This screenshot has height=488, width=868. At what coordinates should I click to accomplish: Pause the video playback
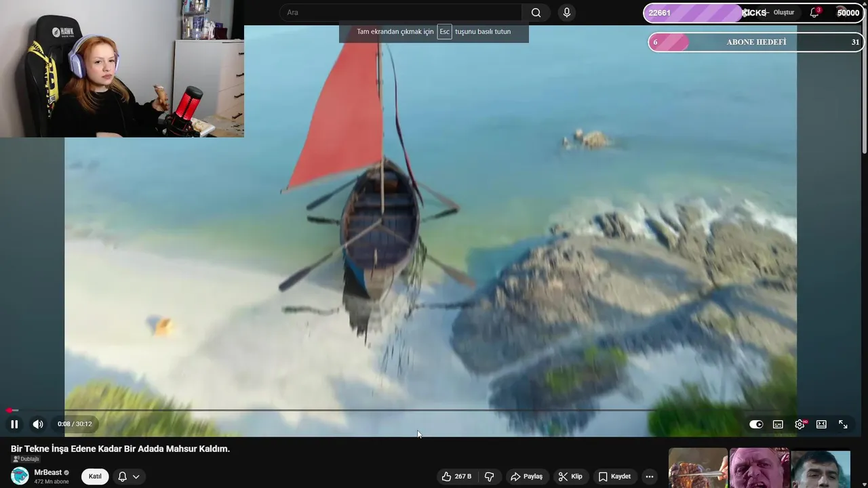(x=14, y=424)
